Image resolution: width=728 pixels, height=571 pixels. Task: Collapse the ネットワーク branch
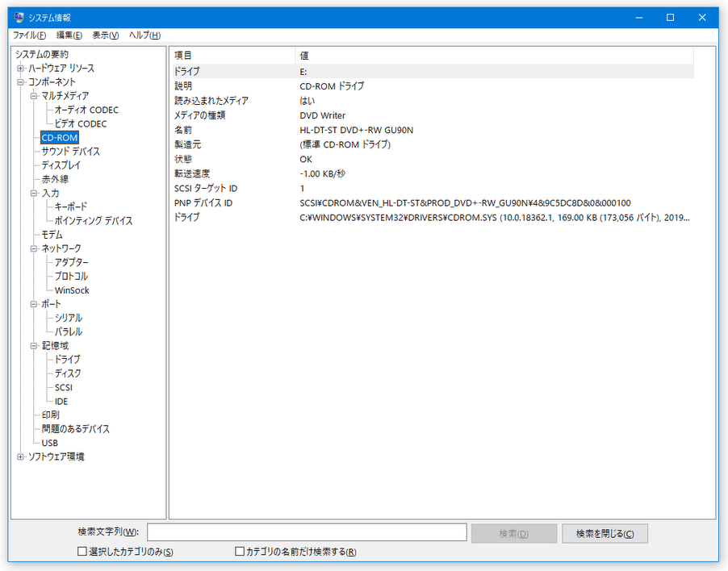[x=34, y=248]
